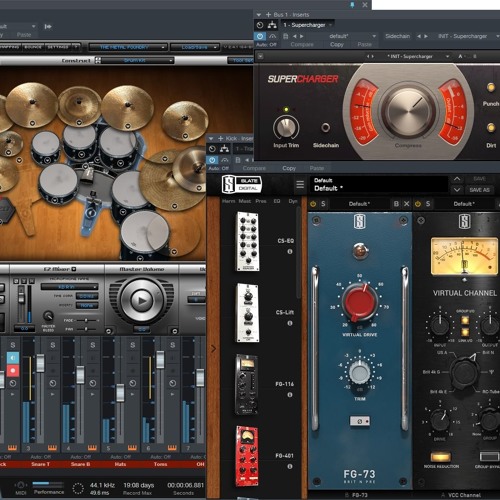500x500 pixels.
Task: Open info icon under CS-EQ label
Action: (290, 251)
